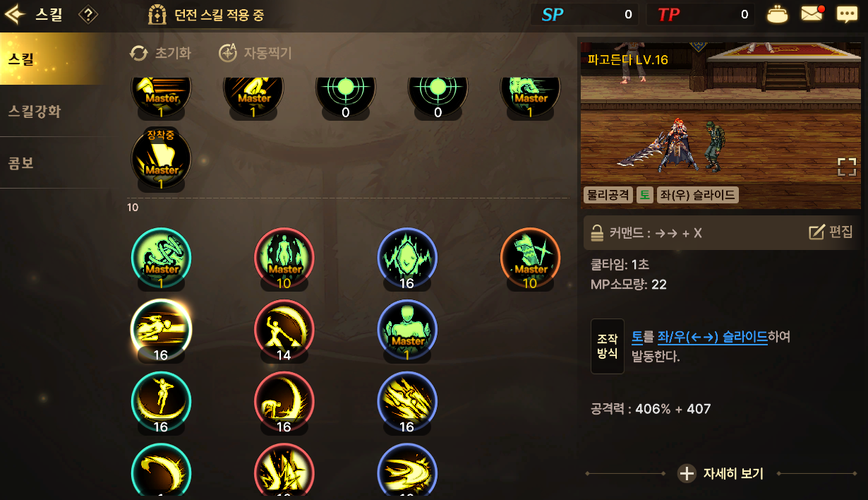This screenshot has width=868, height=500.
Task: Click 편집 to edit the command
Action: point(831,232)
